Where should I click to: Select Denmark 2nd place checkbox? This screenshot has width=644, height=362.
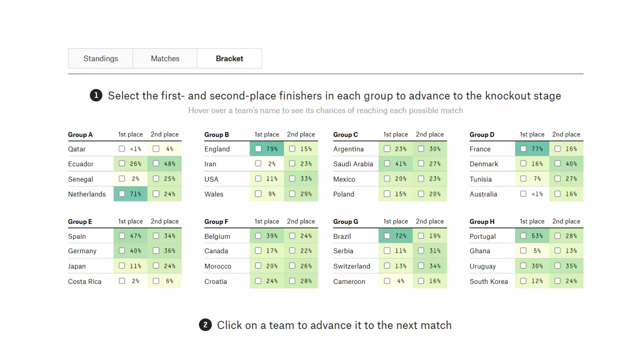[558, 163]
